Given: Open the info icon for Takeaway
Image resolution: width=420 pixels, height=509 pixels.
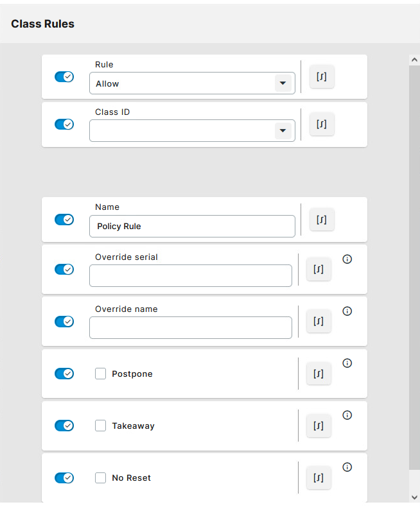Looking at the screenshot, I should point(347,415).
